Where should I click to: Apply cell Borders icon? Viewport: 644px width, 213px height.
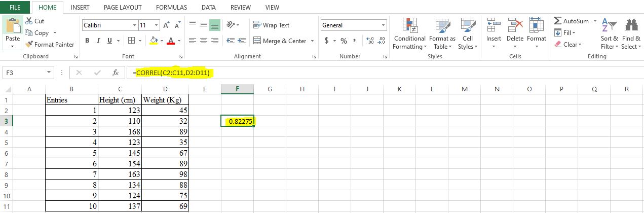click(x=131, y=41)
